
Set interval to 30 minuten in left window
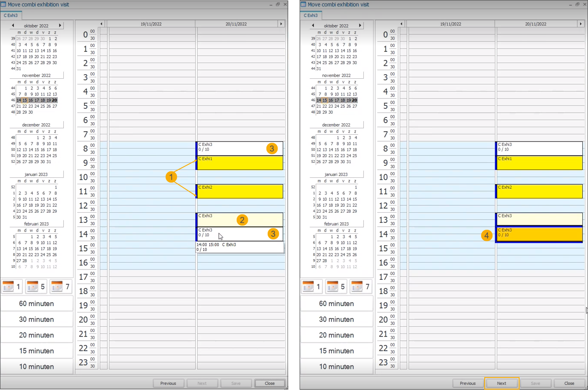(37, 319)
